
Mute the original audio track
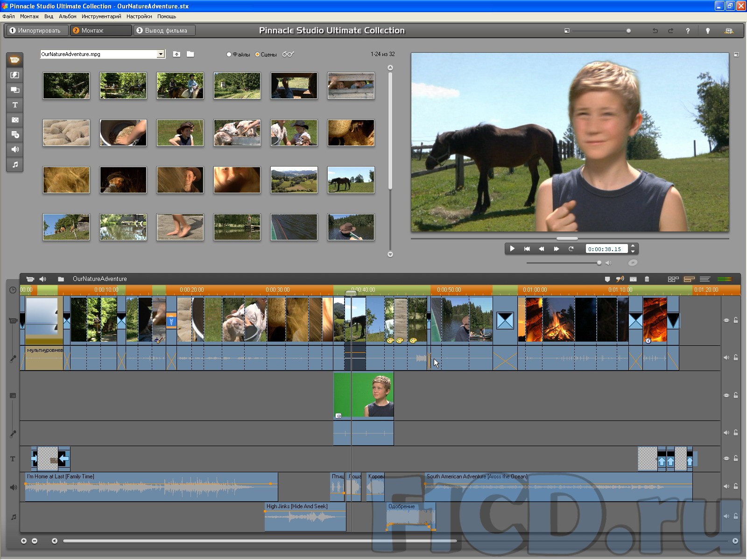pos(726,357)
